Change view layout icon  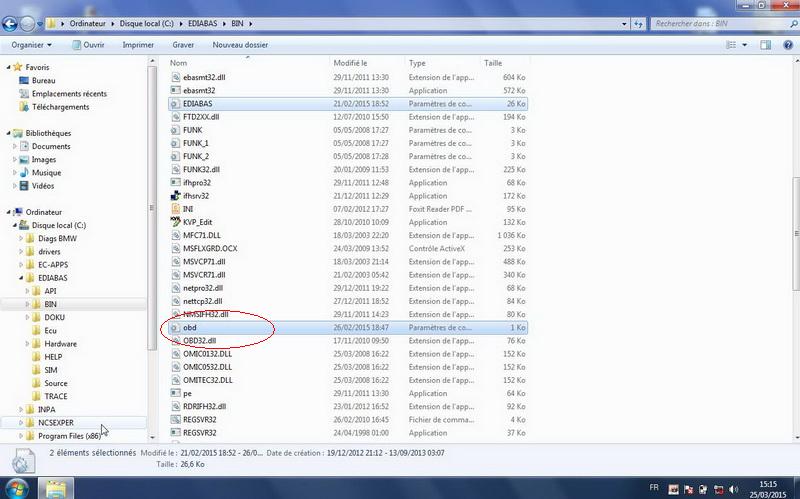[731, 45]
